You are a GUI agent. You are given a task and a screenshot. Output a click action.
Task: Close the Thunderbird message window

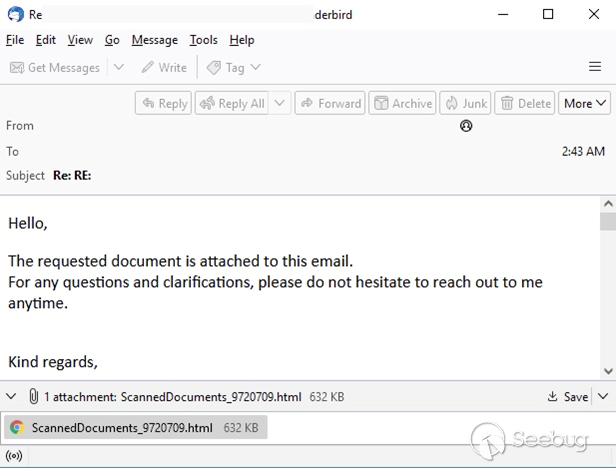coord(594,15)
